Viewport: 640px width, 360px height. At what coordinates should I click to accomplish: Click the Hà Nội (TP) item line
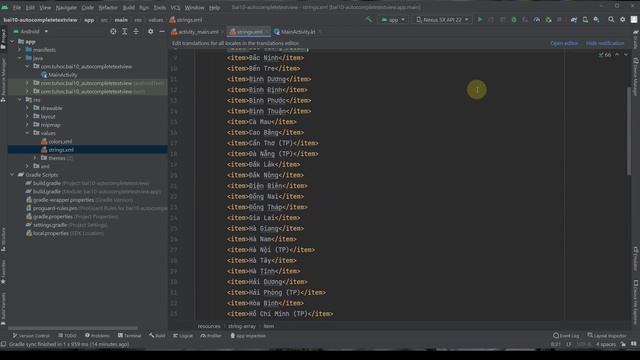tap(271, 250)
